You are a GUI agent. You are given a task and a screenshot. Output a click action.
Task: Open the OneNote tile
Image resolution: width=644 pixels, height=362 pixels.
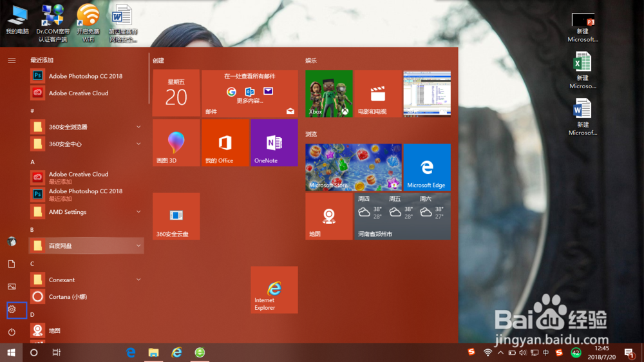click(274, 142)
